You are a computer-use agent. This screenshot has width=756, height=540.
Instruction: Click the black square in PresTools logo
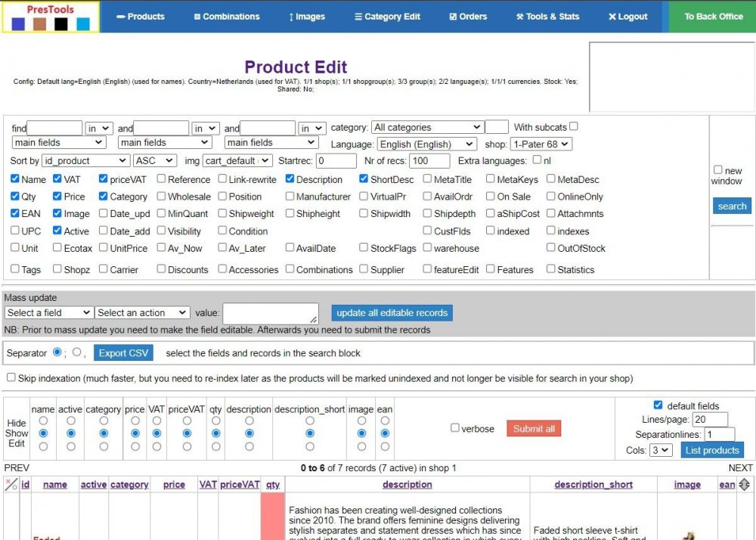(61, 23)
